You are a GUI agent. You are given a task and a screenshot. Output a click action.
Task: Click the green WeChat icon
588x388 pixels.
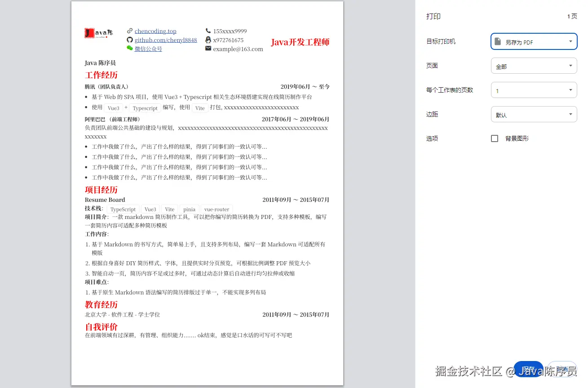click(130, 48)
